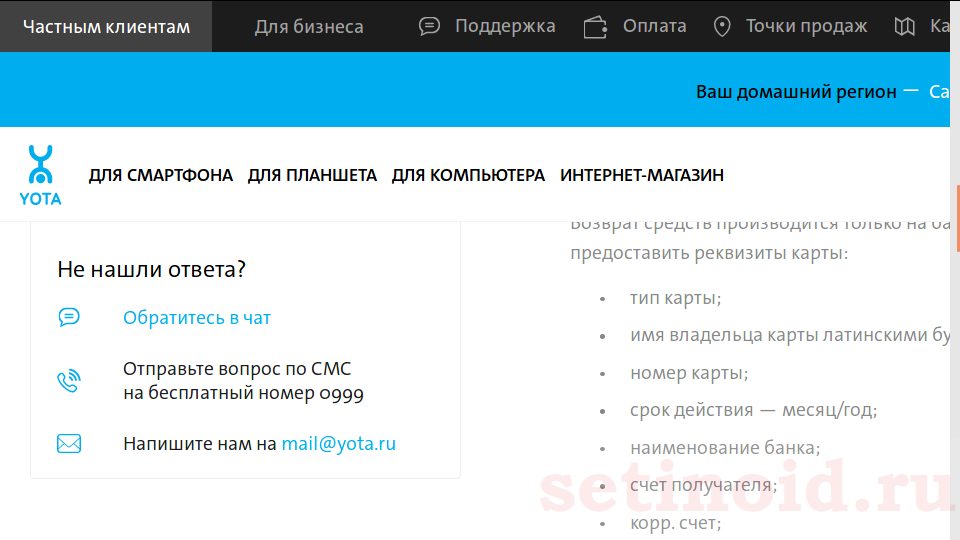Viewport: 960px width, 540px height.
Task: Click the Yota logo
Action: (x=40, y=175)
